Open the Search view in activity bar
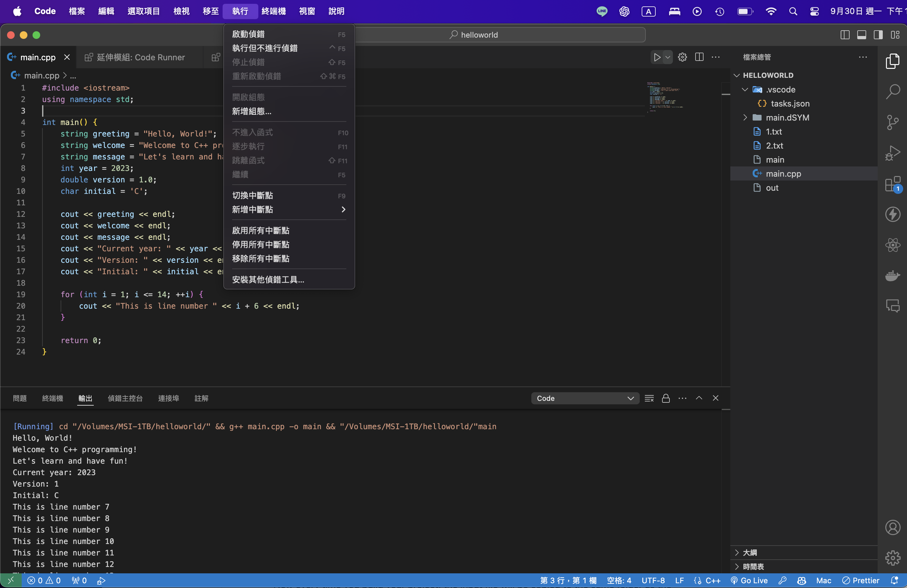 click(893, 92)
